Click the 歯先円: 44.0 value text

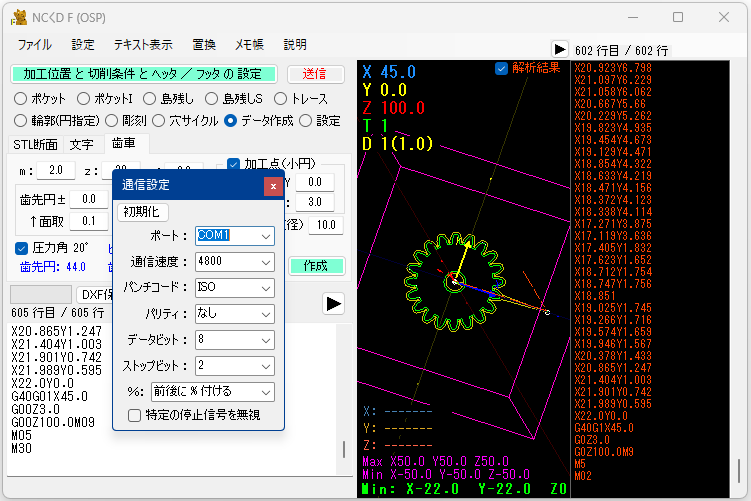click(x=53, y=267)
